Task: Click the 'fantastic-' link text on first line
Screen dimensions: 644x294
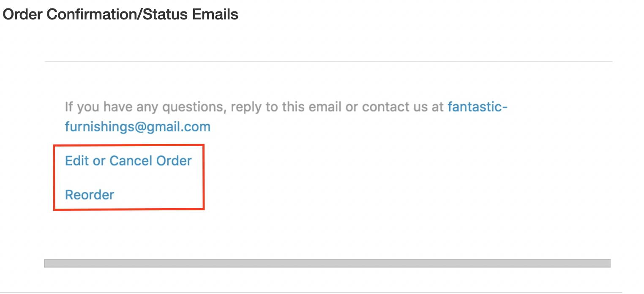Action: 478,106
